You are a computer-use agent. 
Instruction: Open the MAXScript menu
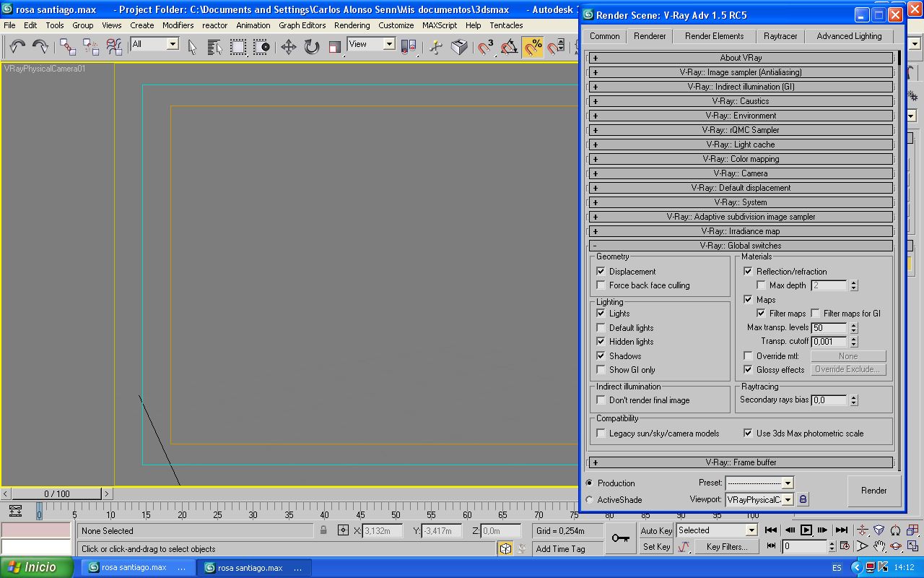click(x=440, y=25)
